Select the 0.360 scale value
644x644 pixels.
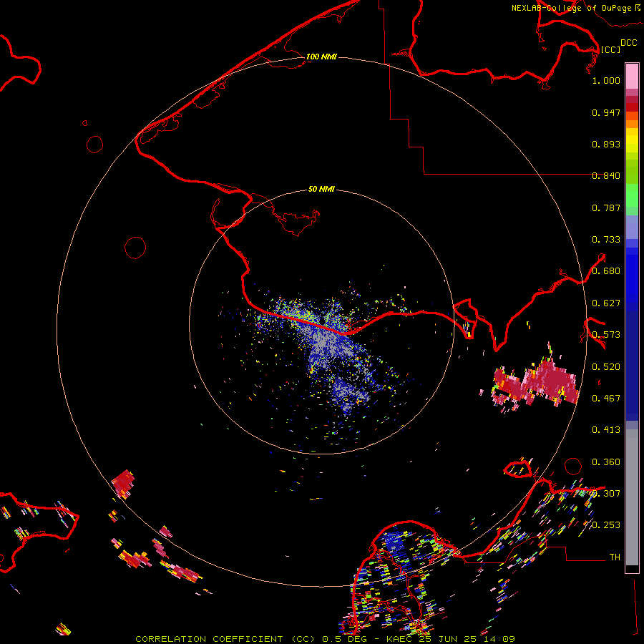pyautogui.click(x=606, y=462)
